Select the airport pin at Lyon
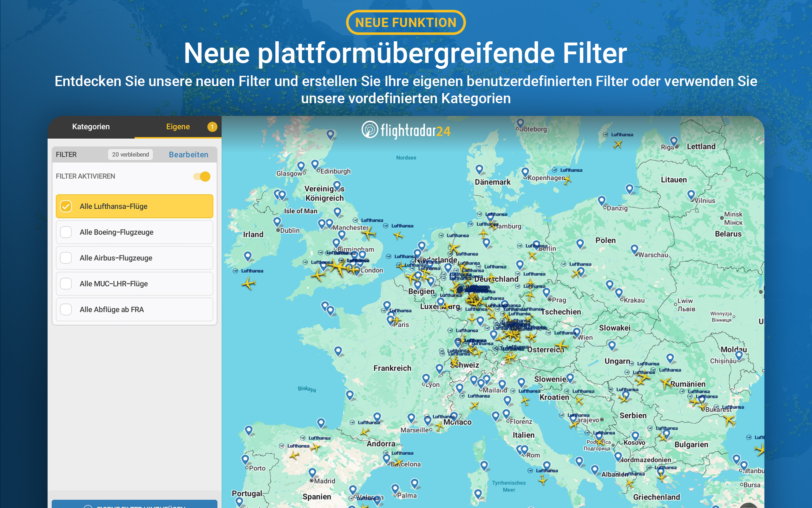The height and width of the screenshot is (508, 812). coord(426,379)
